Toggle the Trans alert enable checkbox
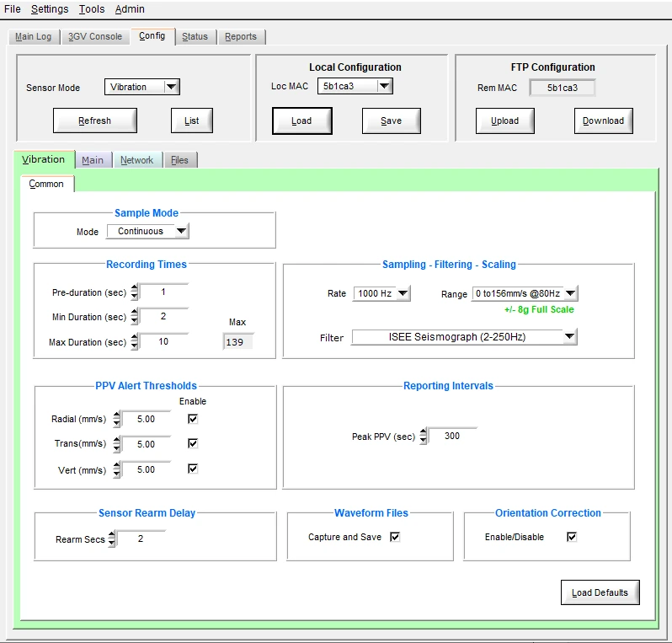 pyautogui.click(x=193, y=443)
